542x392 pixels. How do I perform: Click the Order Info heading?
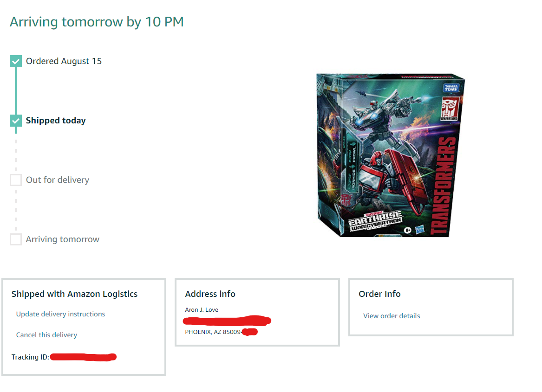click(x=379, y=294)
